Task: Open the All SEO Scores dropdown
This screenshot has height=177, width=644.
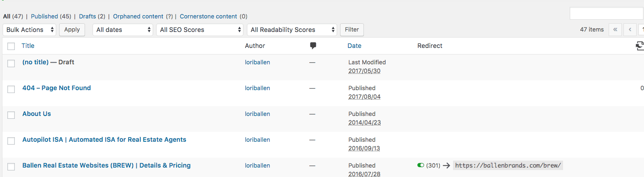Action: pyautogui.click(x=200, y=29)
